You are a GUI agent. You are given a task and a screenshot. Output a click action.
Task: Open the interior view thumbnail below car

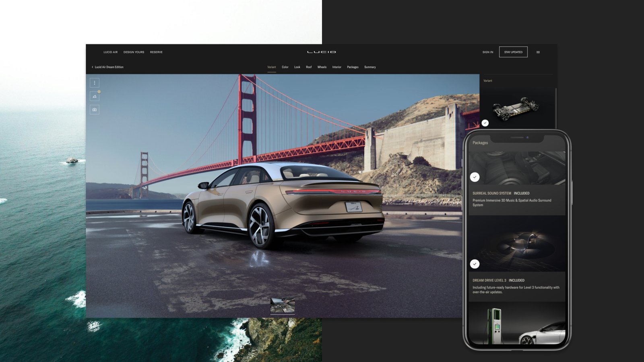click(283, 306)
